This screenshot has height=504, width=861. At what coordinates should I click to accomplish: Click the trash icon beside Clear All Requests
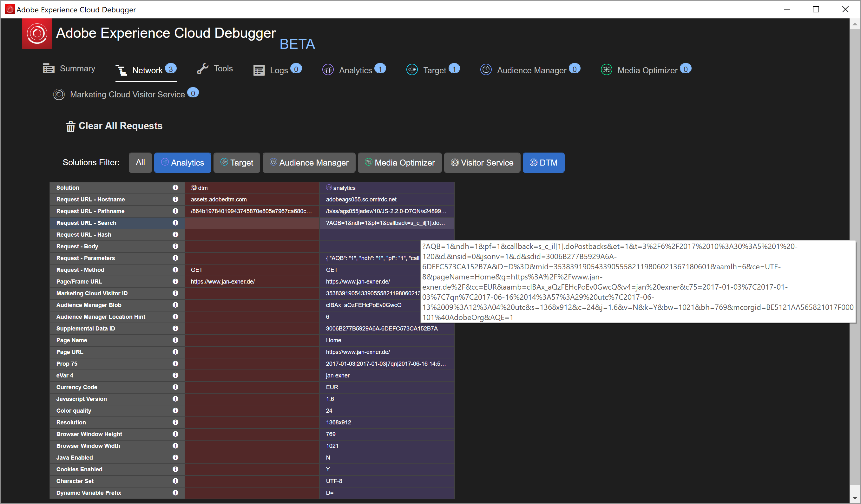click(x=70, y=127)
